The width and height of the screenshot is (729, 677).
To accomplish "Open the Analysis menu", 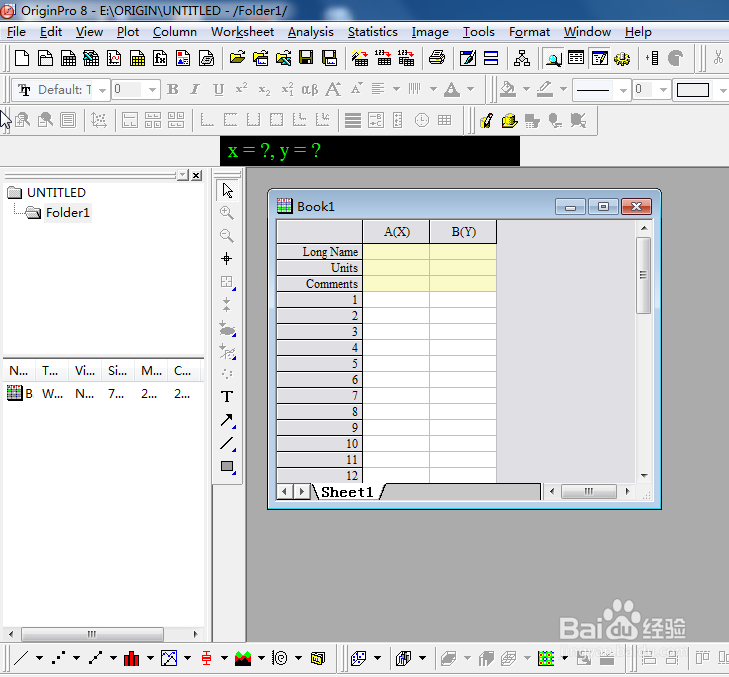I will [x=311, y=32].
